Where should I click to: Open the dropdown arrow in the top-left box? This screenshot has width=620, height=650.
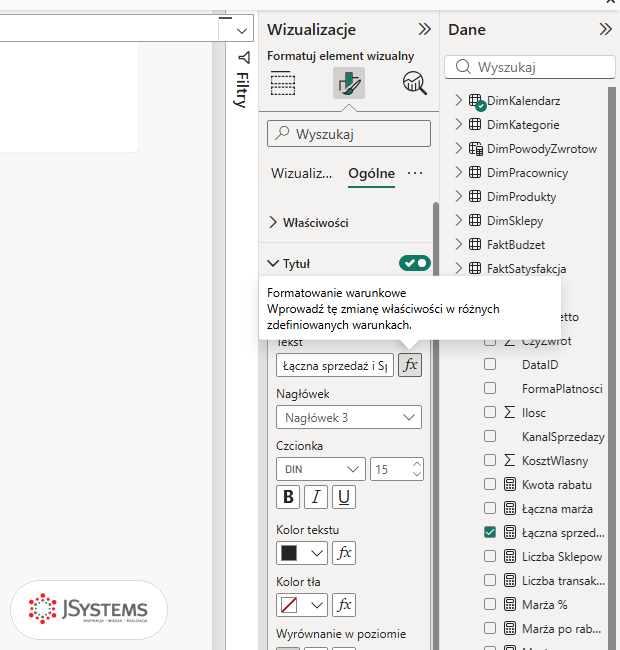point(242,31)
